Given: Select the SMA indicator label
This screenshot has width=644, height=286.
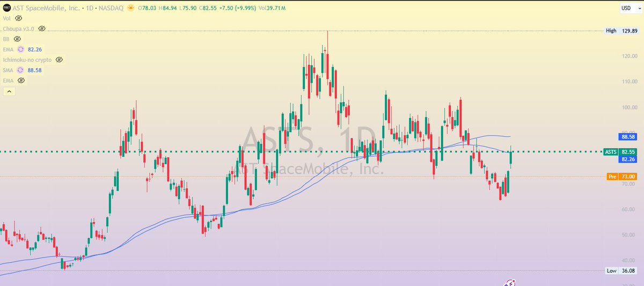Looking at the screenshot, I should [x=9, y=70].
